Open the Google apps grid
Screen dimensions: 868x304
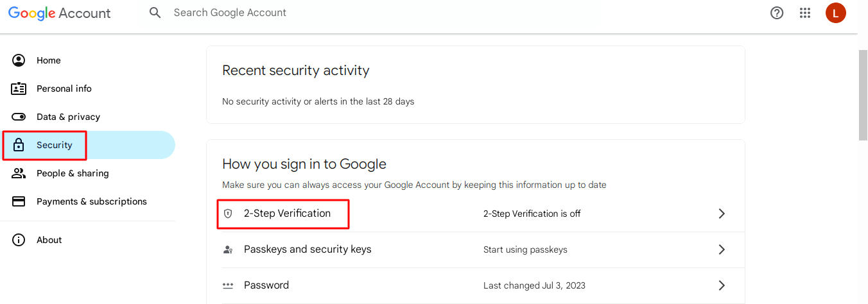tap(805, 13)
